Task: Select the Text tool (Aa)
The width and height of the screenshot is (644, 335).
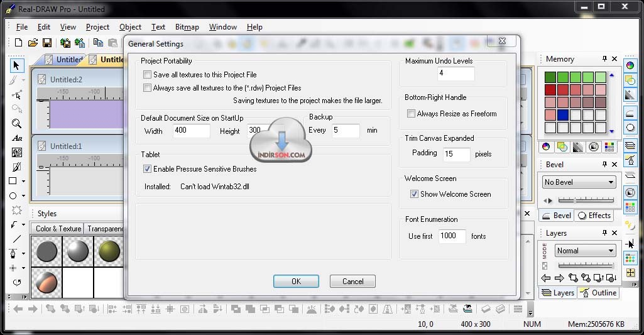Action: (17, 138)
